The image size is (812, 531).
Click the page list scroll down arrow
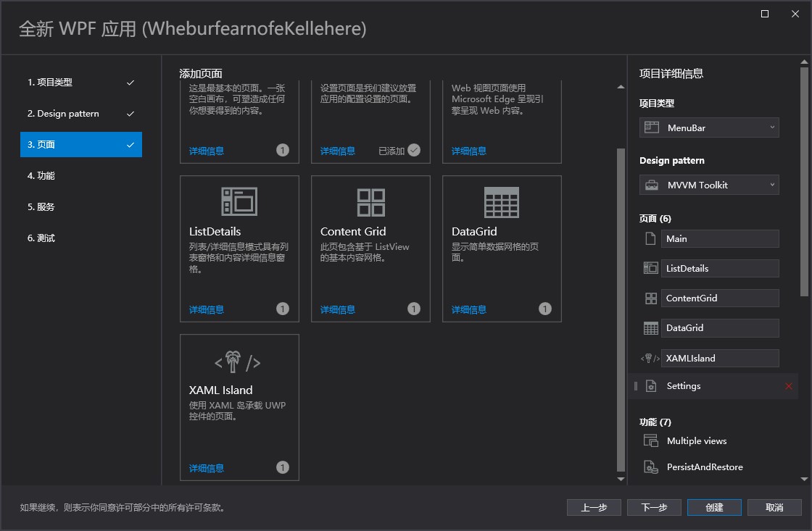[x=621, y=480]
